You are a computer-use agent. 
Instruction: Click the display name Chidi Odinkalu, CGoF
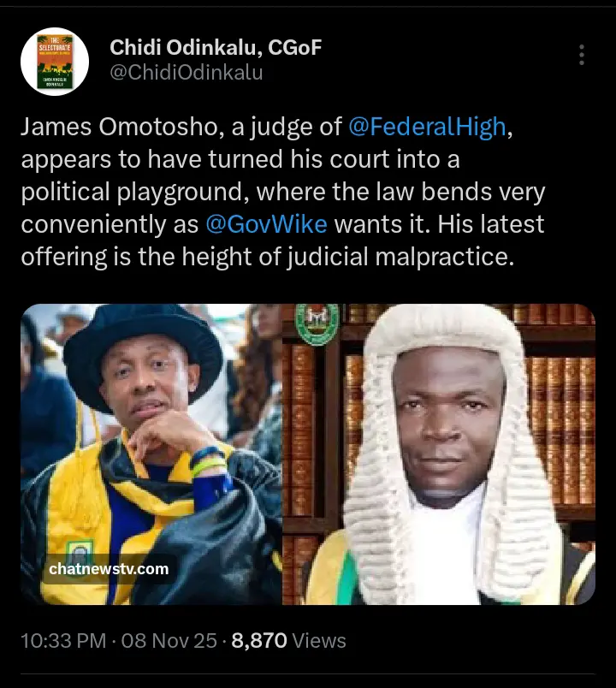(x=216, y=48)
